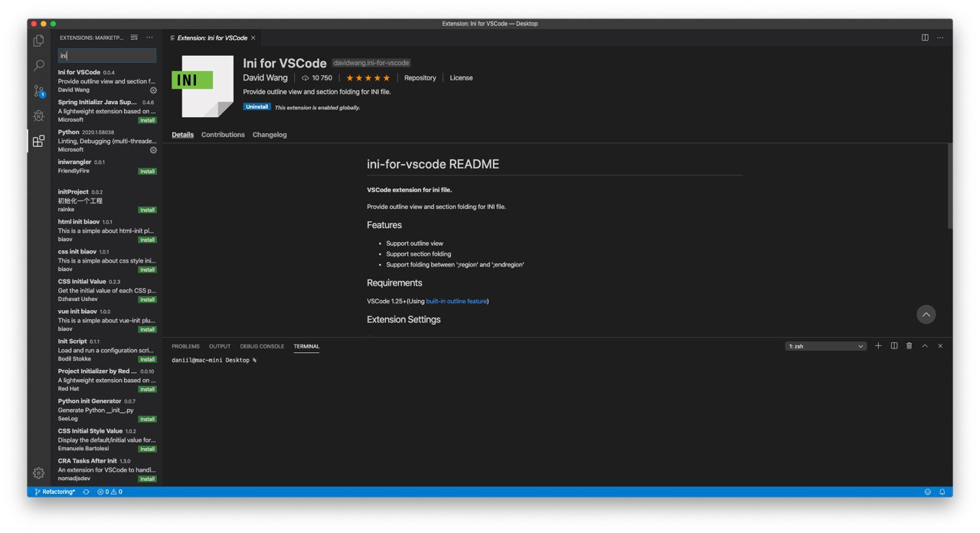Click the David Wang publisher link
The width and height of the screenshot is (980, 533).
click(265, 78)
